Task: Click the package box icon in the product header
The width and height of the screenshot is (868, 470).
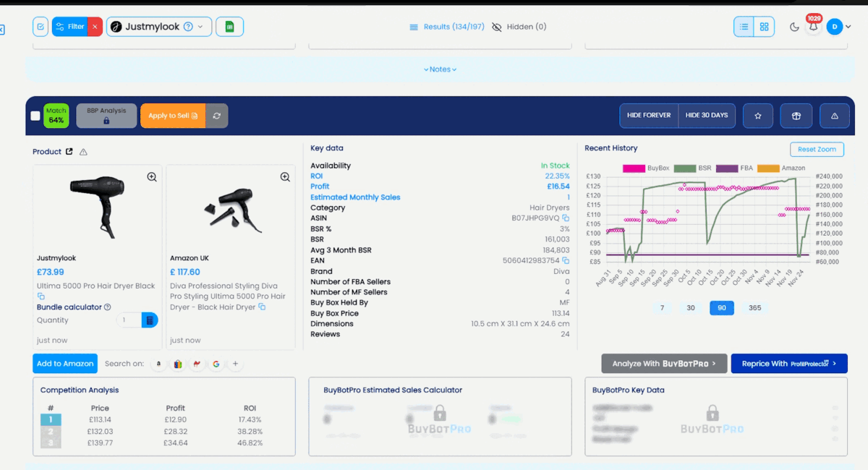Action: (796, 116)
